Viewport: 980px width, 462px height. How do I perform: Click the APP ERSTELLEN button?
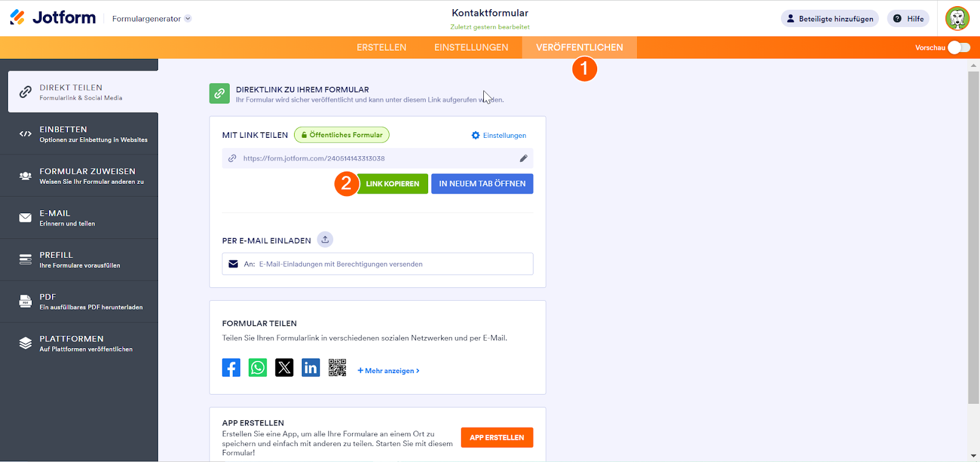[x=497, y=437]
